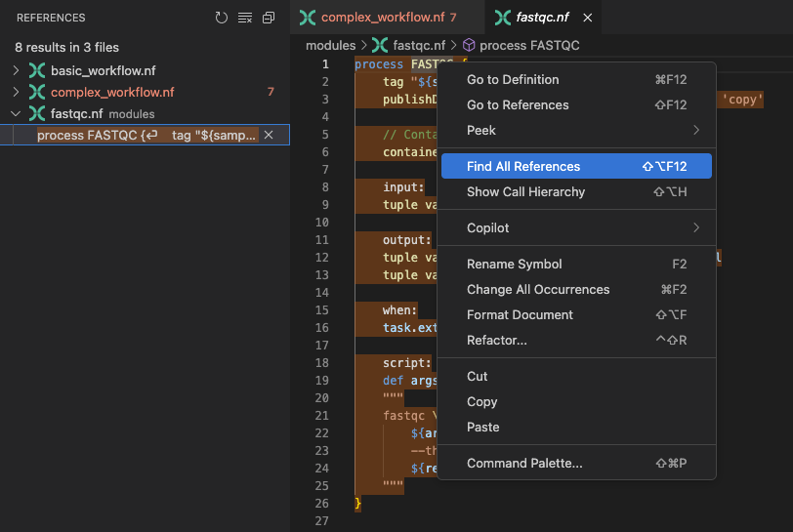The width and height of the screenshot is (793, 532).
Task: Close the fastqc.nf editor tab
Action: (x=587, y=18)
